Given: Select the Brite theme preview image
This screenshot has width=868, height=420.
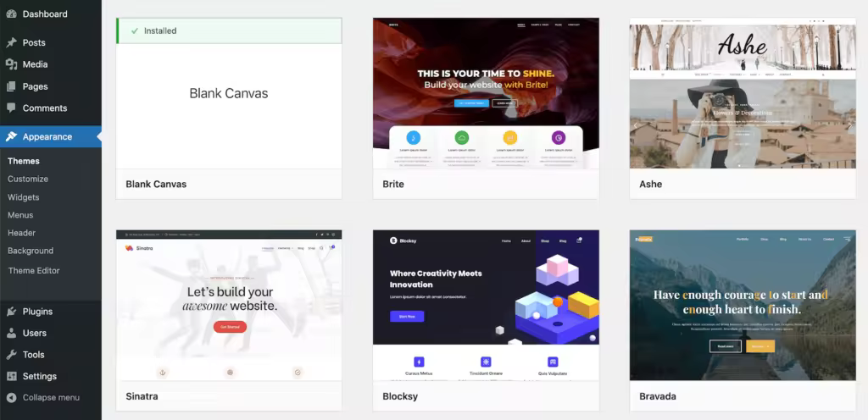Looking at the screenshot, I should pyautogui.click(x=486, y=93).
